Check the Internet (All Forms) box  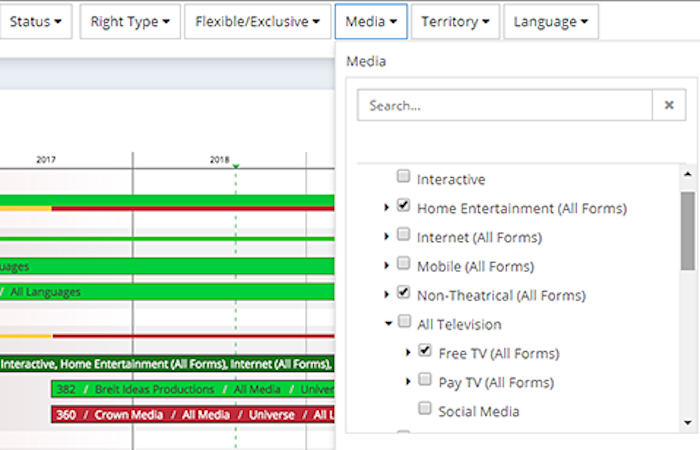403,236
